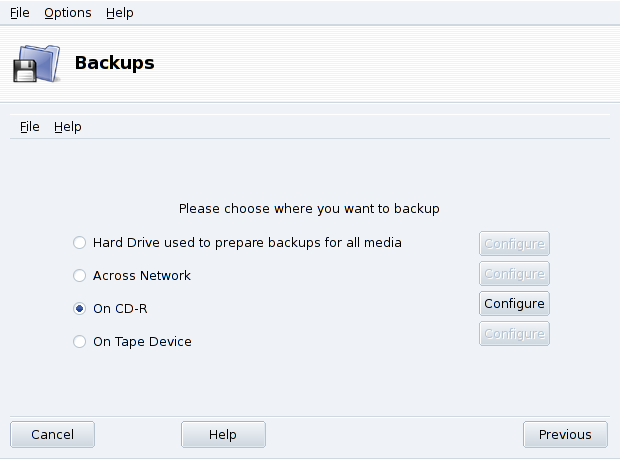Screen dimensions: 620x460
Task: Open the inner File menu below the banner
Action: click(x=29, y=127)
